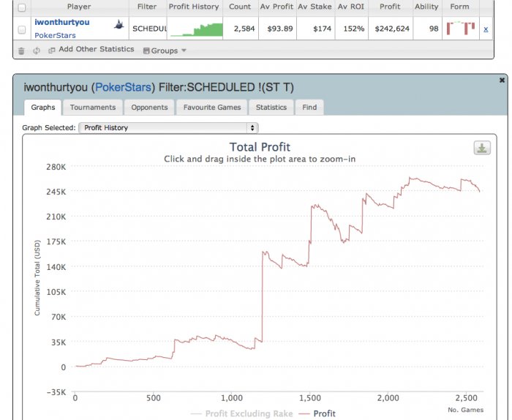
Task: Remove row using the x link
Action: pos(486,29)
